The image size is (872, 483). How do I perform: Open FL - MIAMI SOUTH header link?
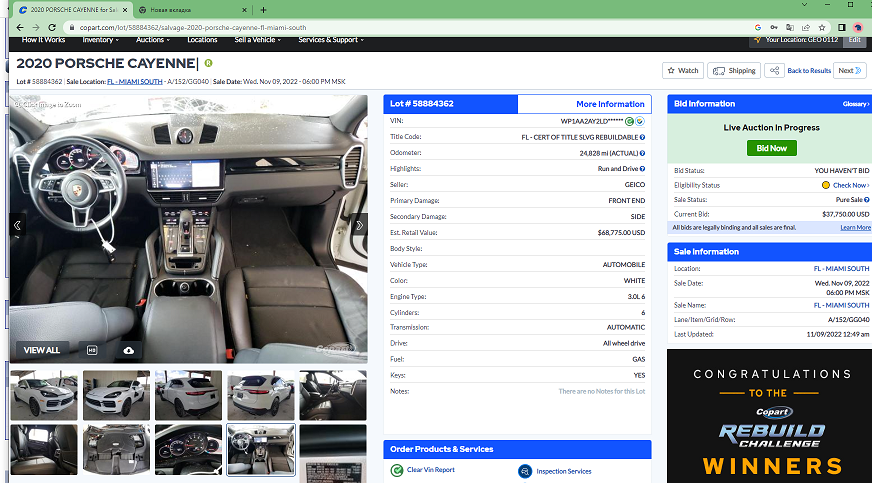135,82
